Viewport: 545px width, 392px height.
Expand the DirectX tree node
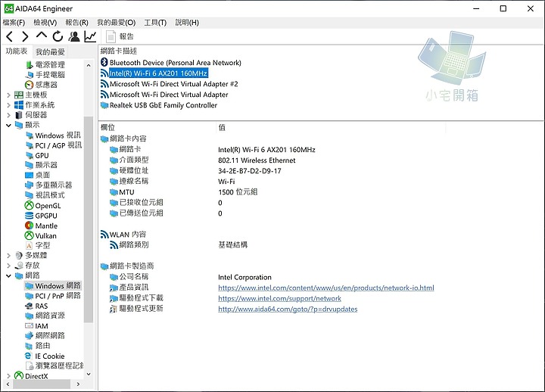[x=8, y=376]
